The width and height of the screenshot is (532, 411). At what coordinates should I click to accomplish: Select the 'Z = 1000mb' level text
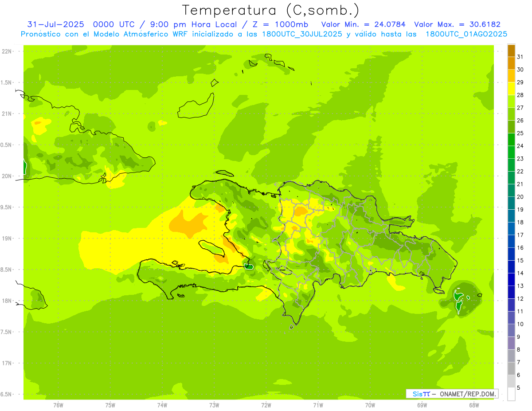pos(280,24)
